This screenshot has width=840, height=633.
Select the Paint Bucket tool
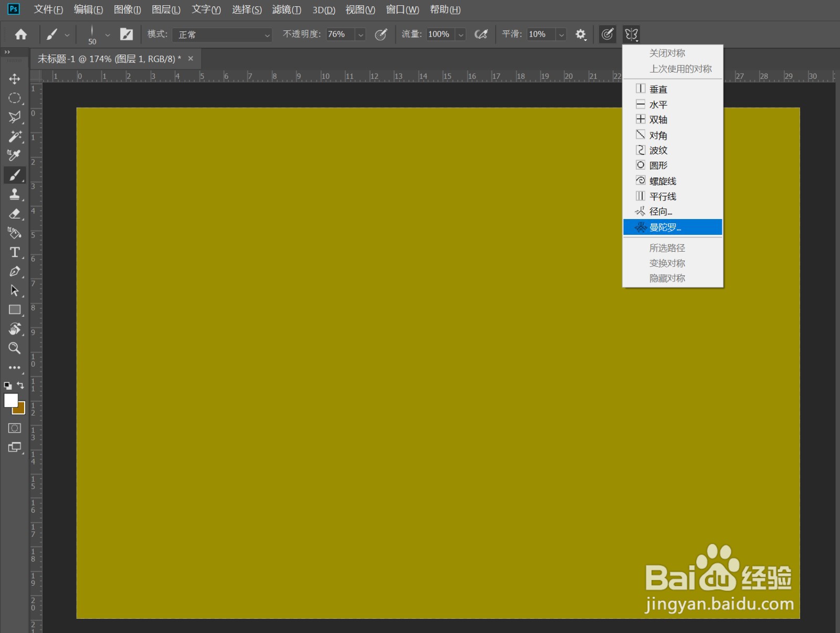(15, 233)
